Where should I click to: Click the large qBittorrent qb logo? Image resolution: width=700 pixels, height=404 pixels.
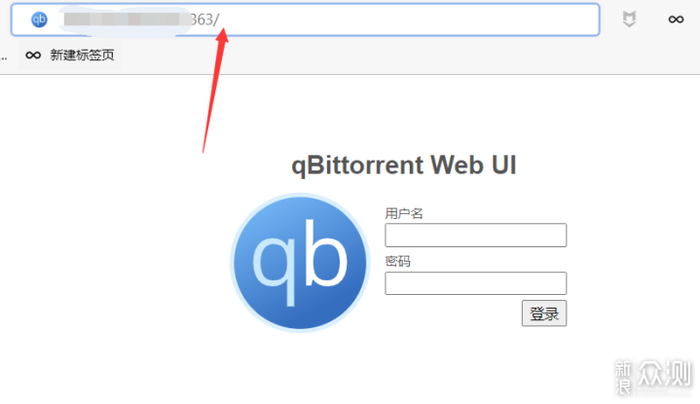click(300, 263)
